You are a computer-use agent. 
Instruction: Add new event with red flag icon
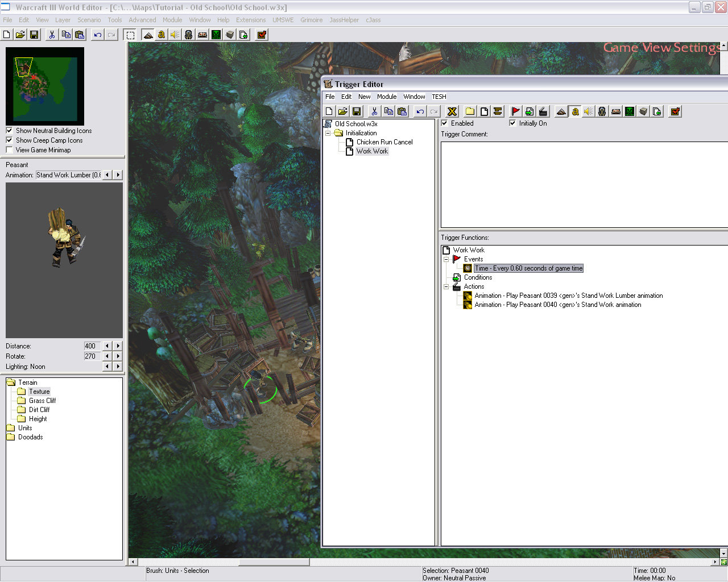click(x=515, y=111)
